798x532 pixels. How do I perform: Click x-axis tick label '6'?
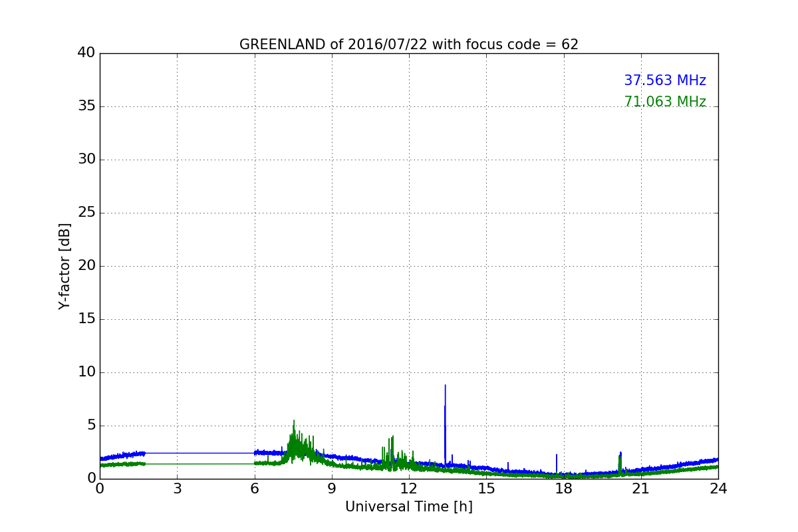point(255,489)
